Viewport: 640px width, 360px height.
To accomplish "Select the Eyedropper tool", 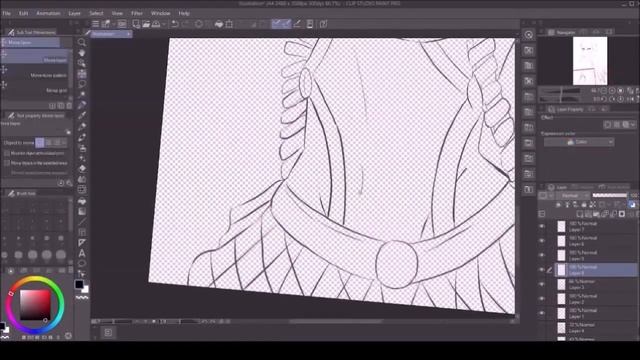I will (x=82, y=105).
